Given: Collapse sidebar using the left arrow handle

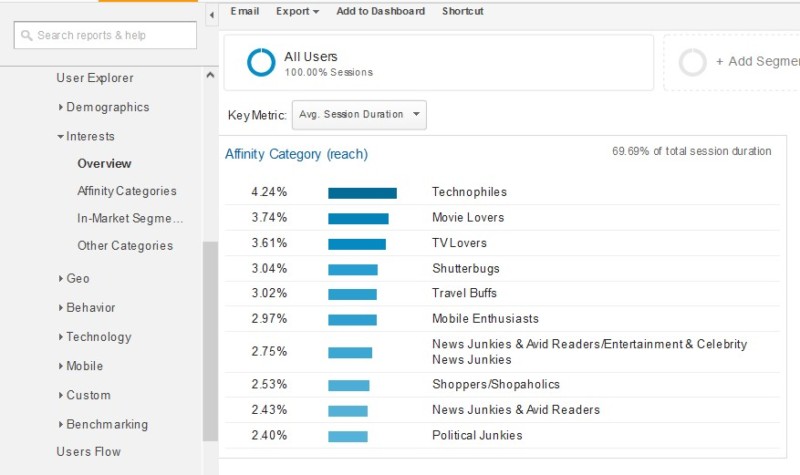Looking at the screenshot, I should point(211,16).
